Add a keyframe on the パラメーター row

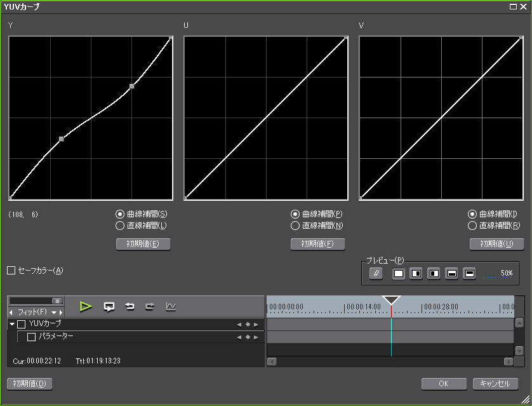pyautogui.click(x=248, y=337)
